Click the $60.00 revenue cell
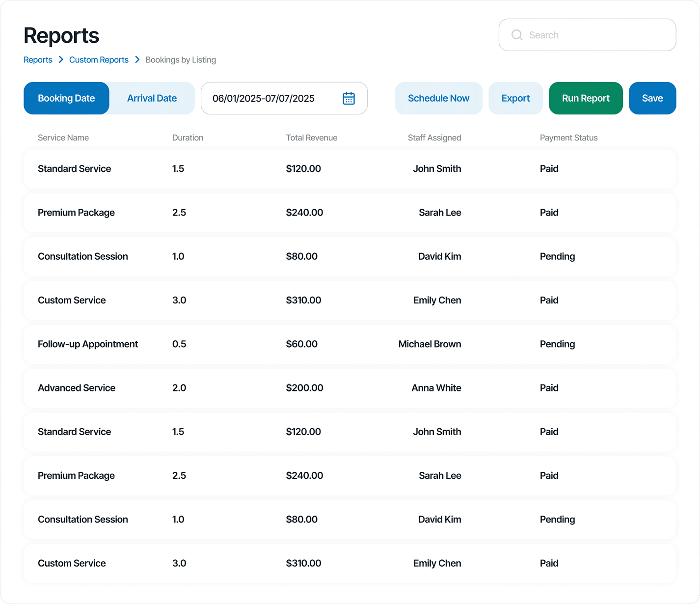The width and height of the screenshot is (700, 604). point(301,344)
